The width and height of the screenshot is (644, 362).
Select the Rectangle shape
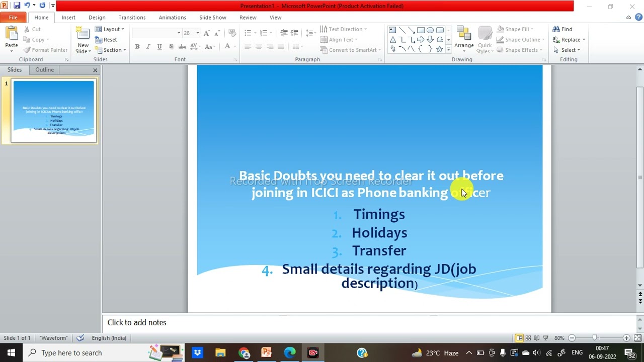[x=421, y=30]
